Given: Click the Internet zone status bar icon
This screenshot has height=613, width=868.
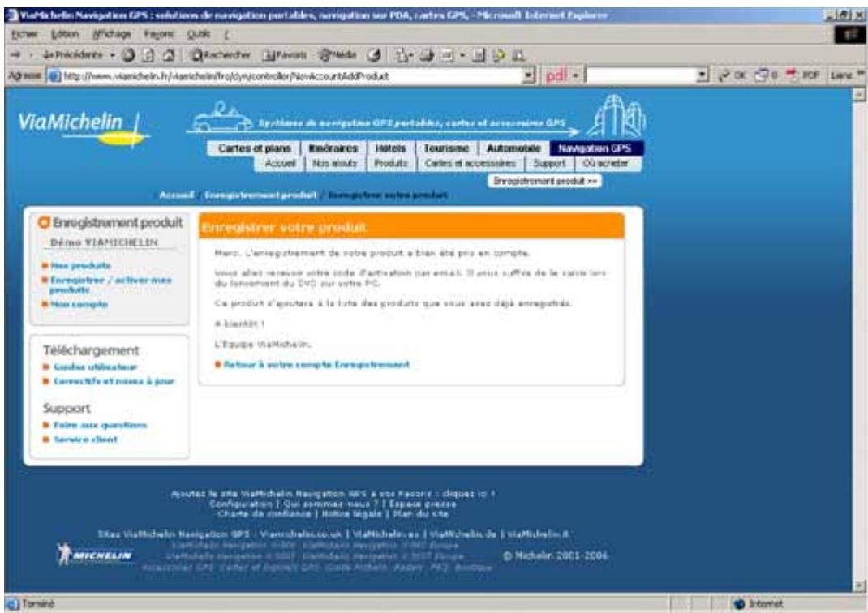Looking at the screenshot, I should coord(740,603).
